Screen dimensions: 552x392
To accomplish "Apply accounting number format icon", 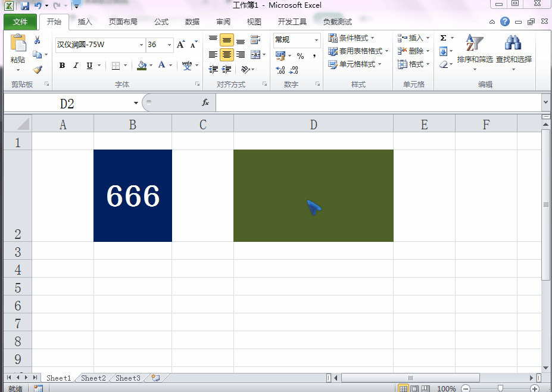I will [x=280, y=55].
